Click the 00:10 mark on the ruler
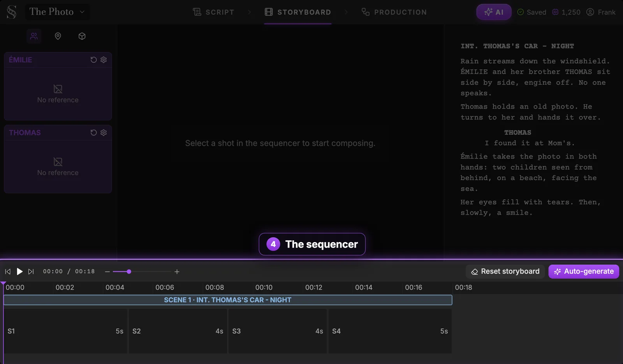Screen dimensions: 623x364 point(264,288)
